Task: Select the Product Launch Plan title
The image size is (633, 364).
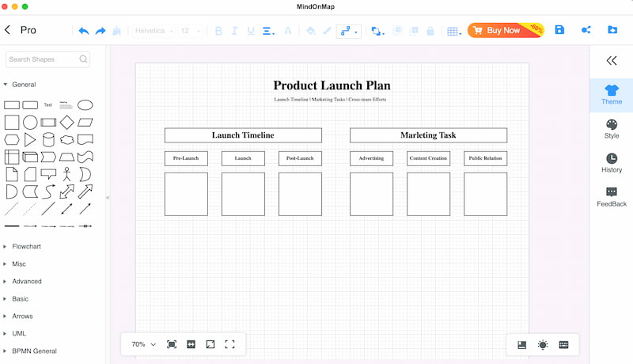Action: [332, 85]
